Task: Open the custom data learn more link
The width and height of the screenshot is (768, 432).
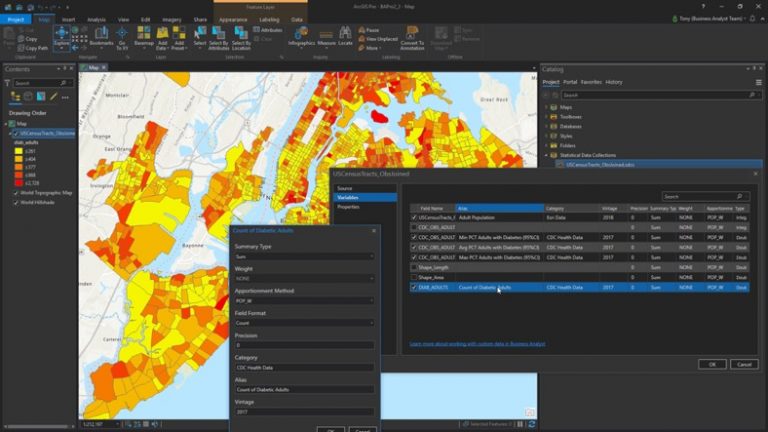Action: click(477, 344)
